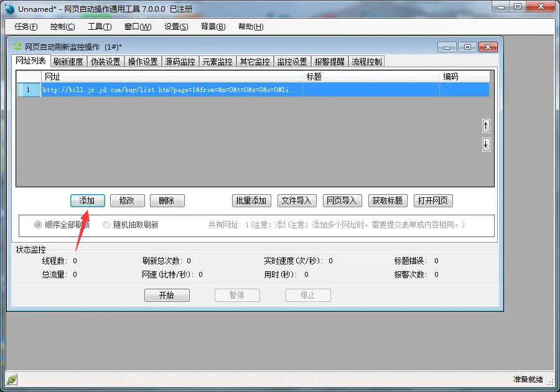
Task: Switch to 源码监控 tab
Action: click(180, 62)
